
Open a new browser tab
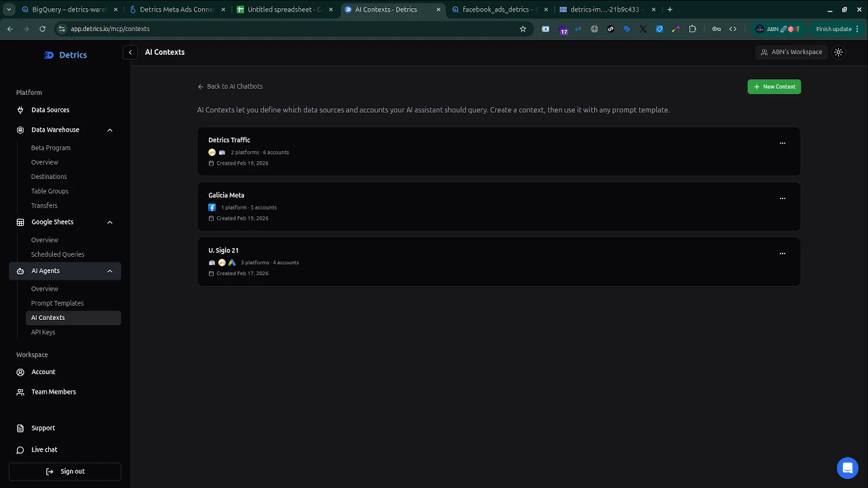pos(670,9)
